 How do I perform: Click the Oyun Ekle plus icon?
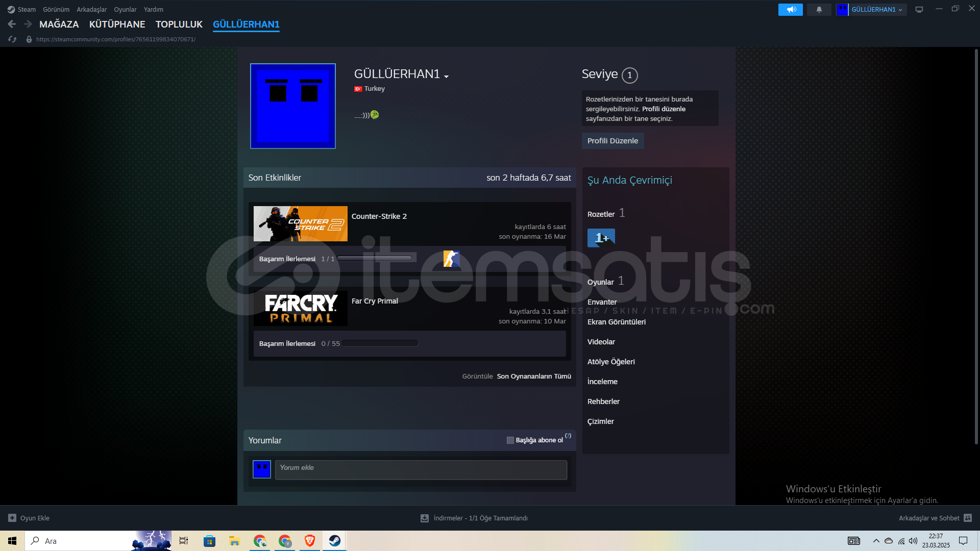12,518
